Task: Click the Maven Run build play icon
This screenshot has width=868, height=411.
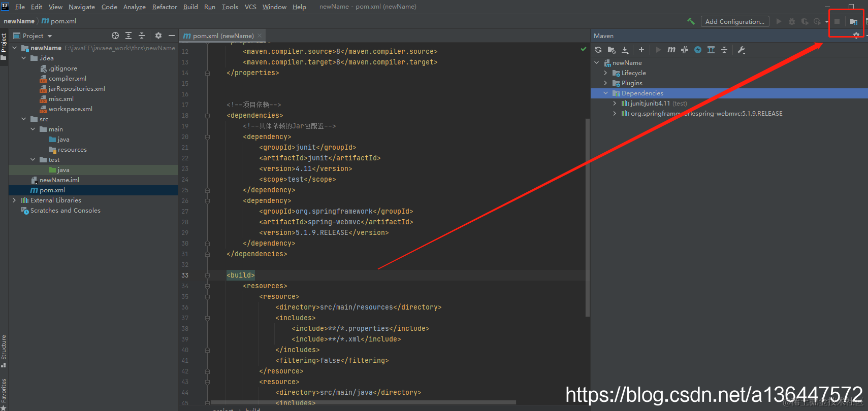Action: (x=658, y=50)
